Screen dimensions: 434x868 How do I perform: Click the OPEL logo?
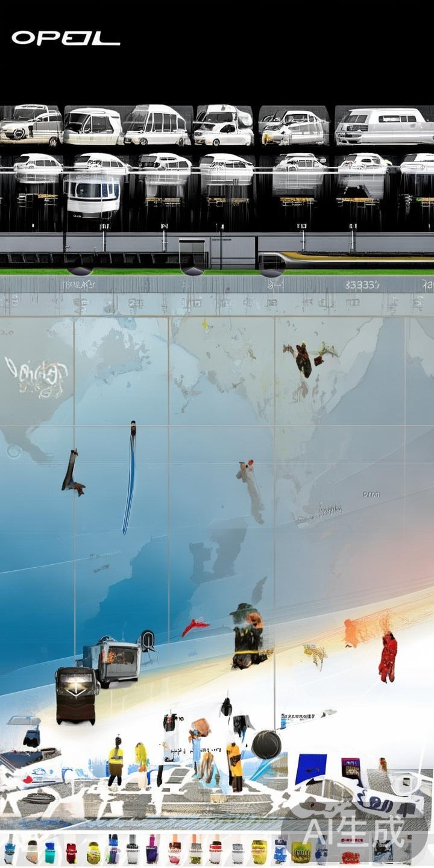66,39
